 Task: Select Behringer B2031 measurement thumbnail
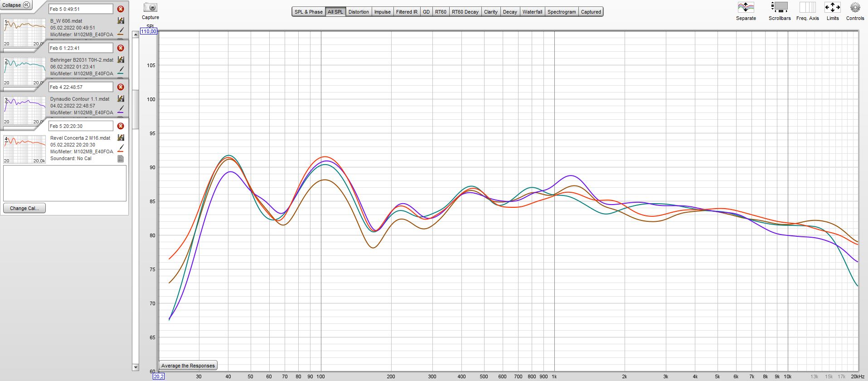tap(24, 71)
